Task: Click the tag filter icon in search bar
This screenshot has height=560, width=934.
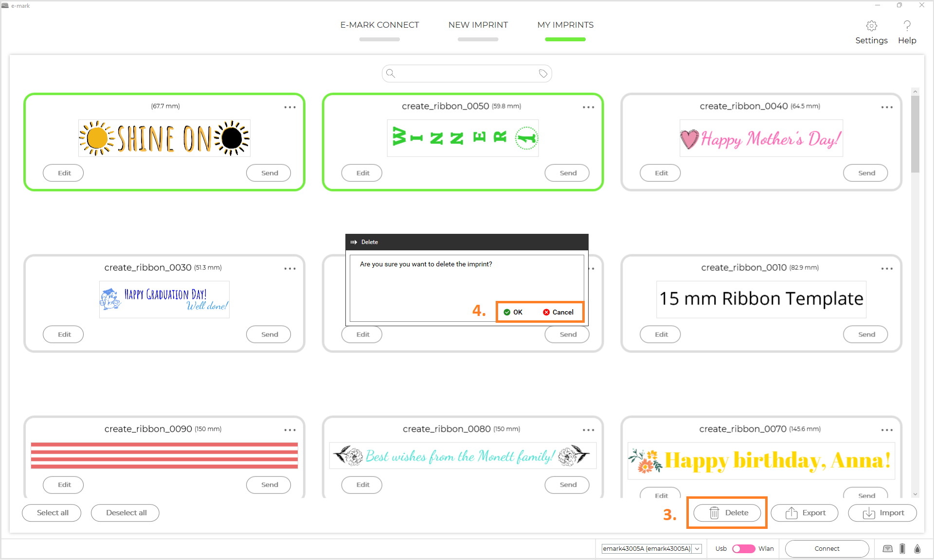Action: click(543, 74)
